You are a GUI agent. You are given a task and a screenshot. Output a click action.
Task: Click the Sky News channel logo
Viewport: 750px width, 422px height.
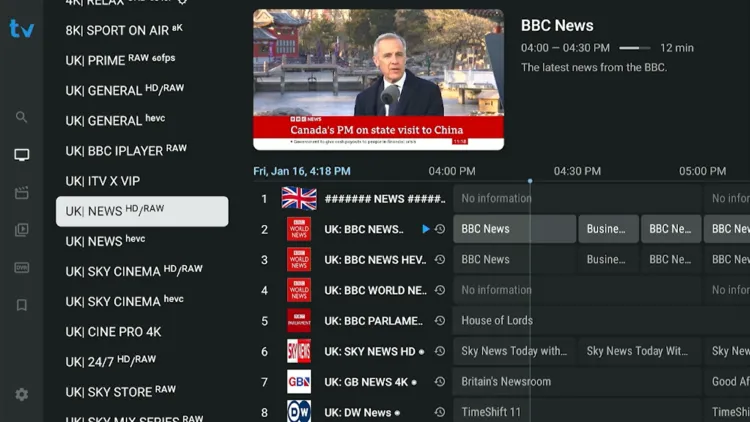click(x=299, y=351)
